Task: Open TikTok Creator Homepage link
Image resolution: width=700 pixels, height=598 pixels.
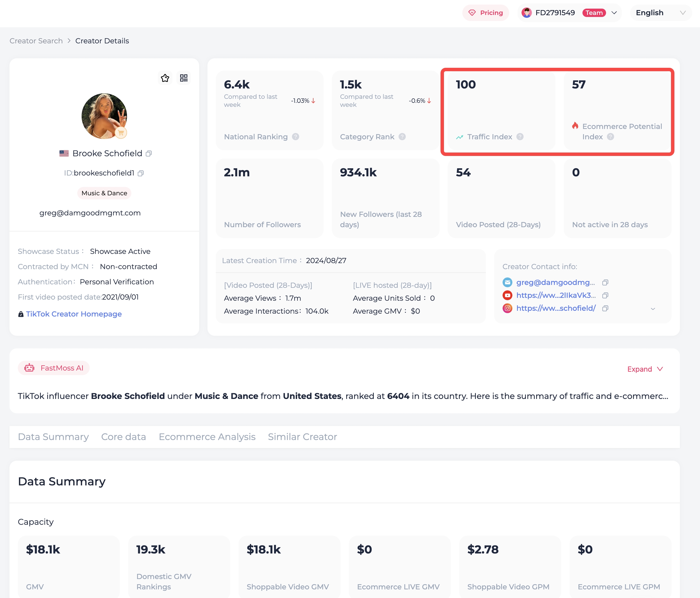Action: pos(74,314)
